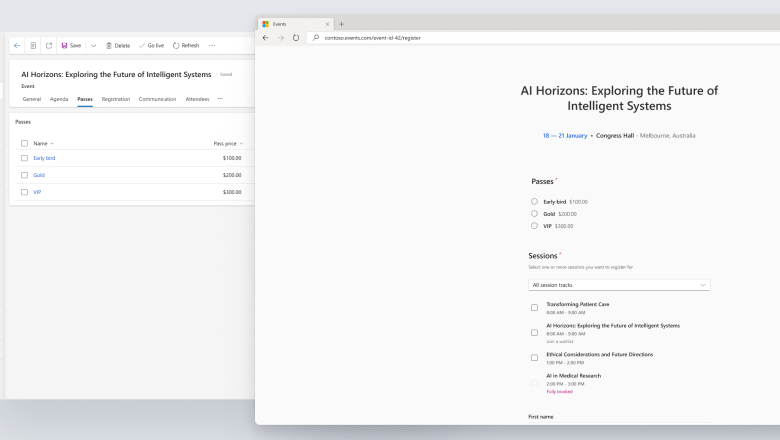Click the event title in the editor header
The height and width of the screenshot is (440, 780).
116,74
